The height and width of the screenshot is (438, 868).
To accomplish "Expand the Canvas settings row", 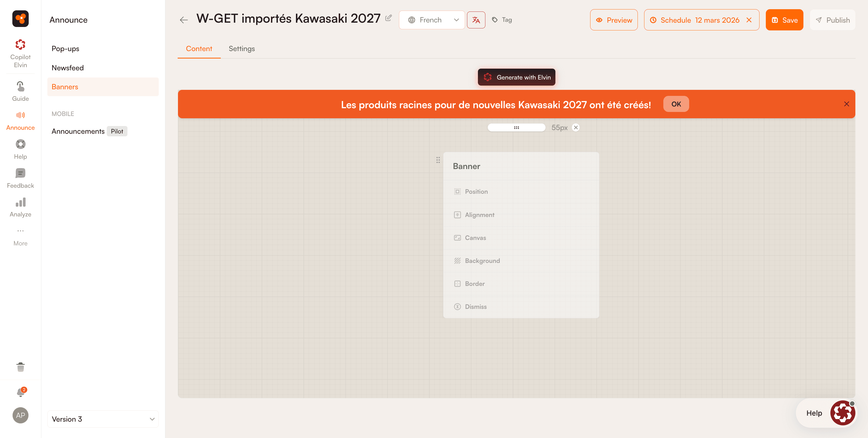I will [x=521, y=238].
